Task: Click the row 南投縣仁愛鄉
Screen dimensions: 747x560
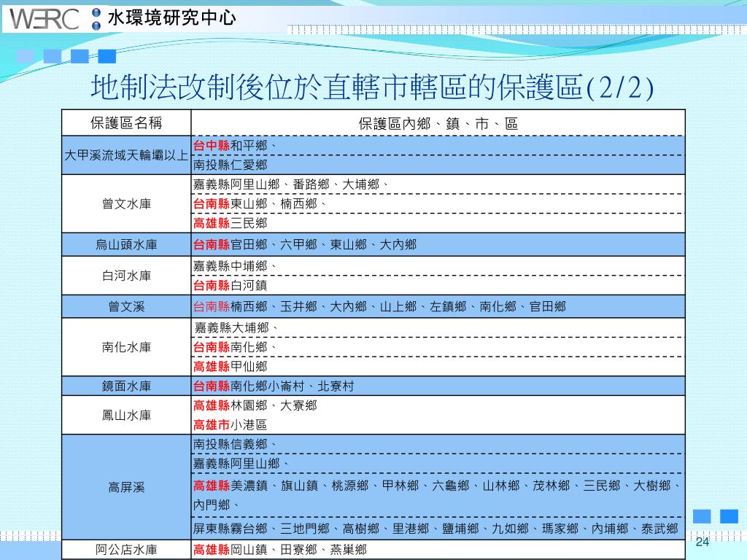Action: (x=438, y=165)
